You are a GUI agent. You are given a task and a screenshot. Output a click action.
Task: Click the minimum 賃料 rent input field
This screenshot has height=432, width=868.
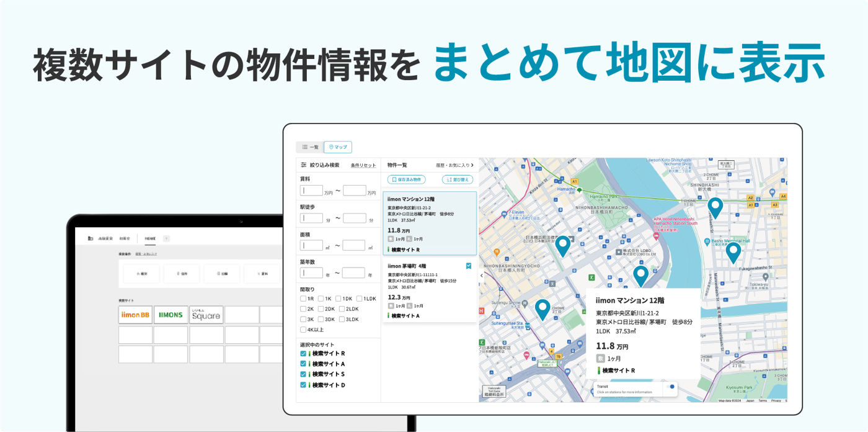point(312,191)
